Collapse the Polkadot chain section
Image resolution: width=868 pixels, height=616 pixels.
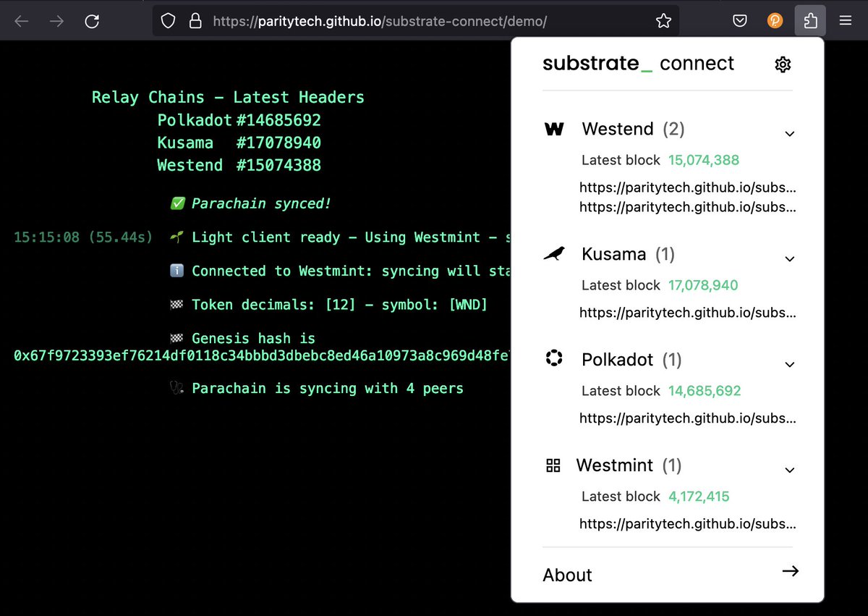(790, 364)
